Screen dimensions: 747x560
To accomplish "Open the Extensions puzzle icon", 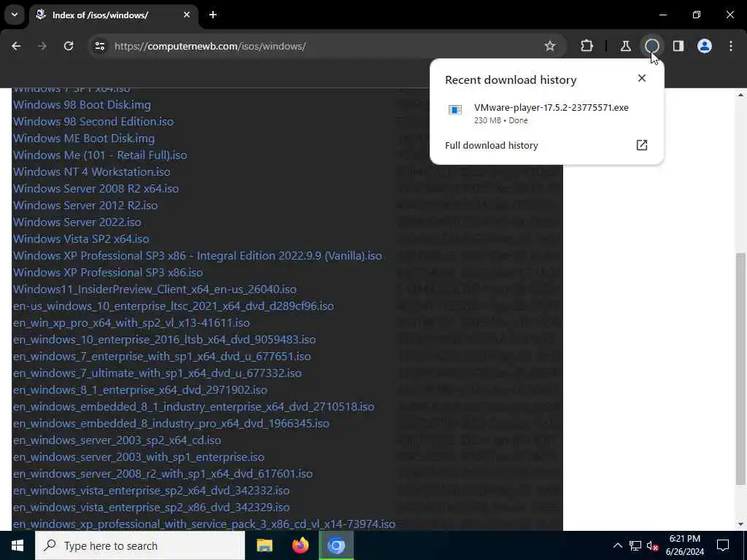I will pyautogui.click(x=587, y=46).
